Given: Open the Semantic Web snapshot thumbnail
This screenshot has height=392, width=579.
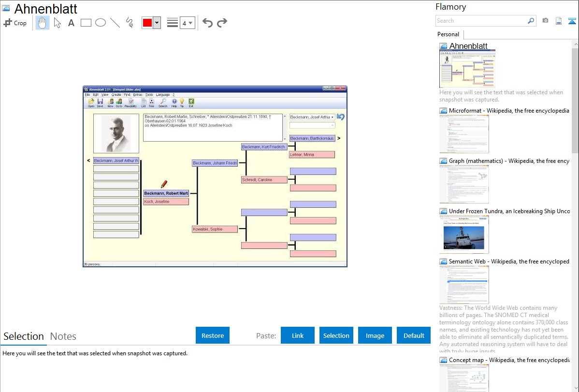Looking at the screenshot, I should (x=464, y=284).
